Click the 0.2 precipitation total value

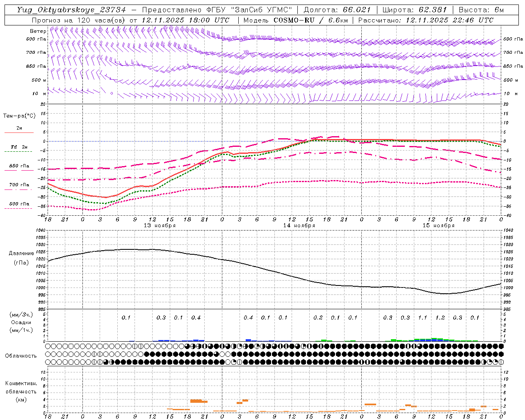(x=318, y=318)
